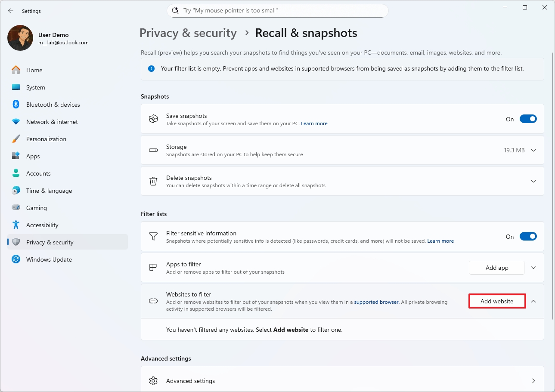
Task: Click the Network & internet Wi-Fi icon
Action: 16,122
